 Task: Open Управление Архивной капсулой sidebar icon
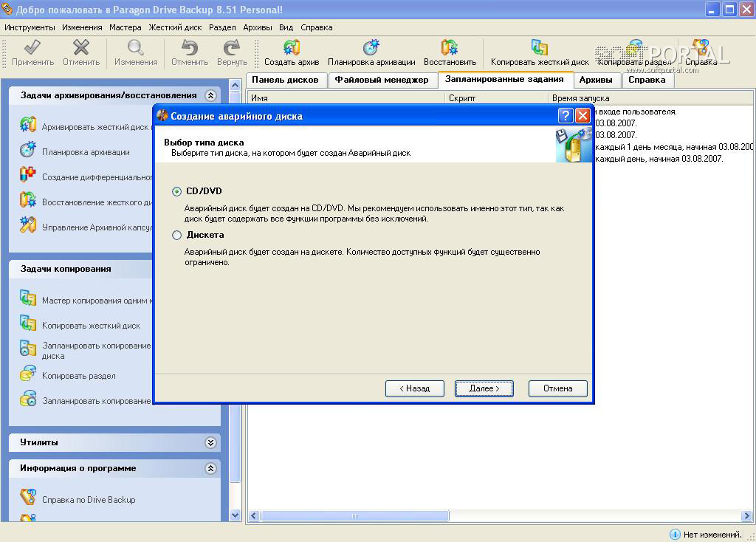point(28,224)
